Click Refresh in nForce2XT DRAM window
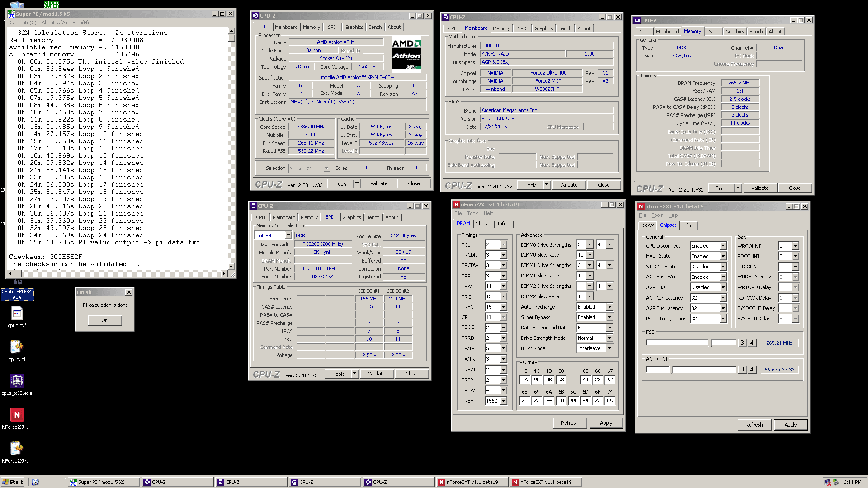The height and width of the screenshot is (488, 868). [570, 423]
